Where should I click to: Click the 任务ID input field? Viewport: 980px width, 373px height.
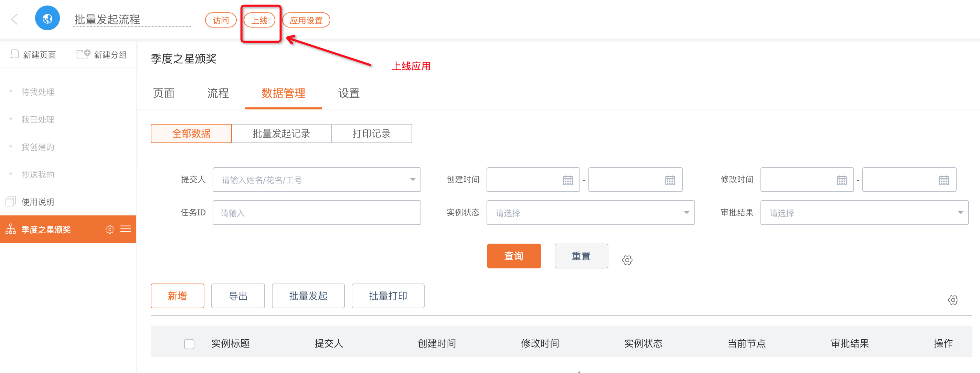[317, 213]
